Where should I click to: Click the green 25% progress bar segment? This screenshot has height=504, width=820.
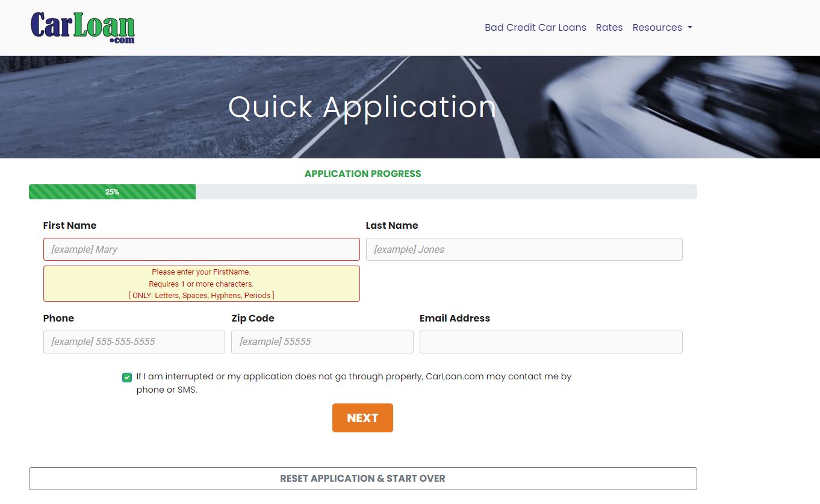pos(112,192)
